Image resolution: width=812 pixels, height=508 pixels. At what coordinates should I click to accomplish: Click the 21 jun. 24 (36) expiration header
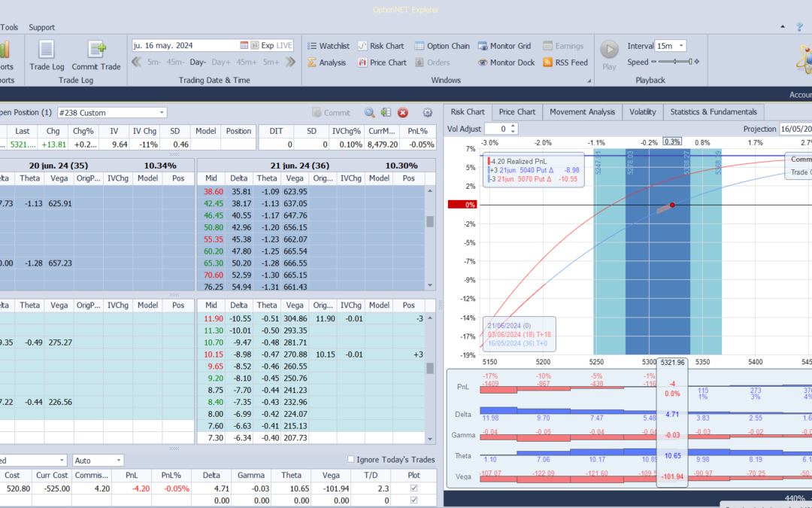(x=317, y=166)
